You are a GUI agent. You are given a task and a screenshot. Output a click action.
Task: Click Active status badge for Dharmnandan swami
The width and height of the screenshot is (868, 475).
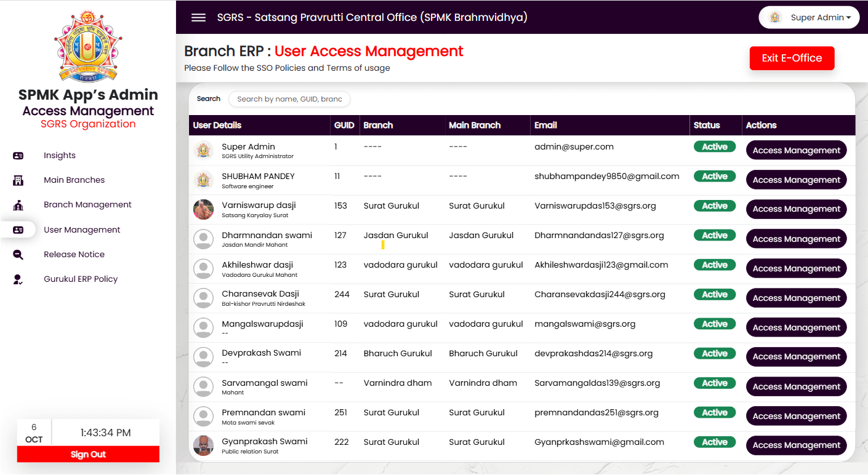pos(714,236)
